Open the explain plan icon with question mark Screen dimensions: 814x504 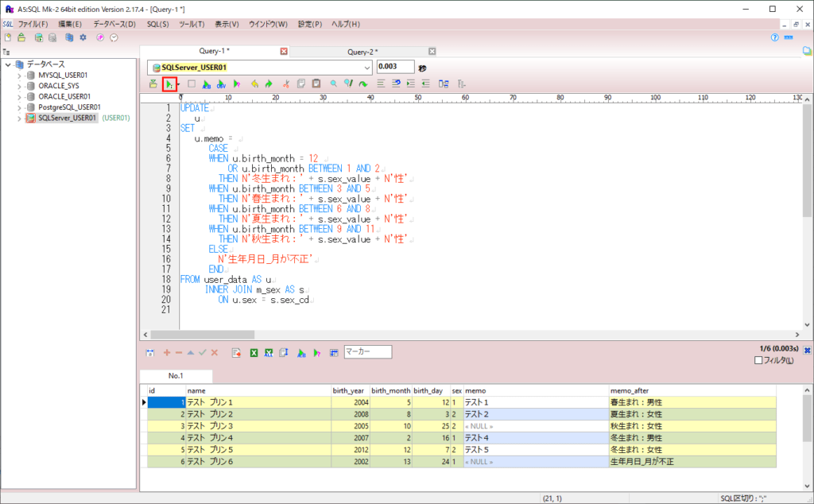pyautogui.click(x=236, y=83)
